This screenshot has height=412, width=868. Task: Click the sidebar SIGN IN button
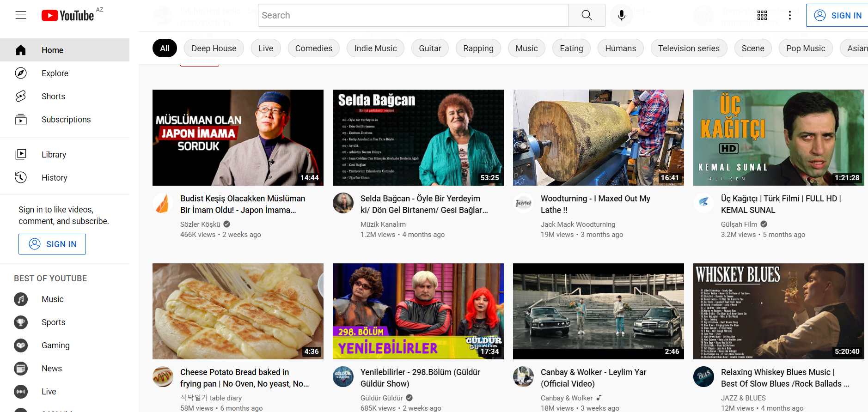click(x=52, y=244)
